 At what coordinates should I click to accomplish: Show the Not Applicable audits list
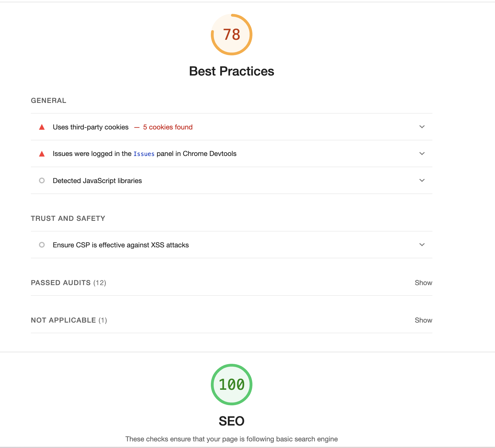(423, 320)
